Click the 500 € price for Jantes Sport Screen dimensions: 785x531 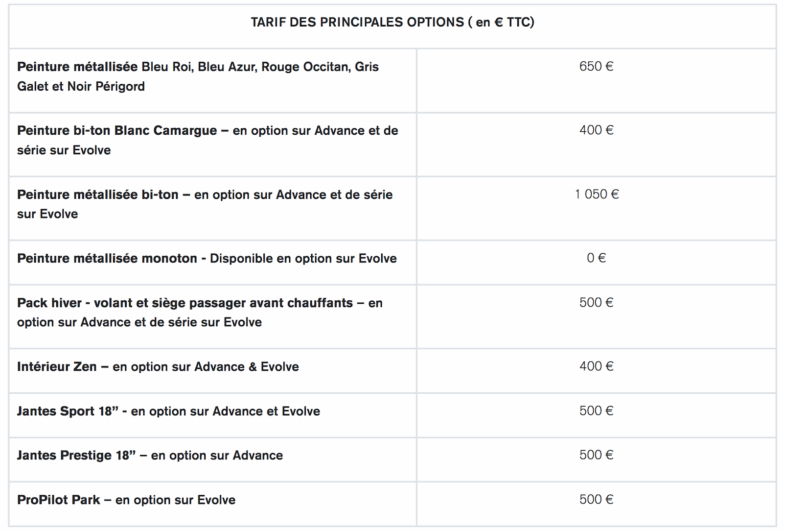(x=596, y=411)
